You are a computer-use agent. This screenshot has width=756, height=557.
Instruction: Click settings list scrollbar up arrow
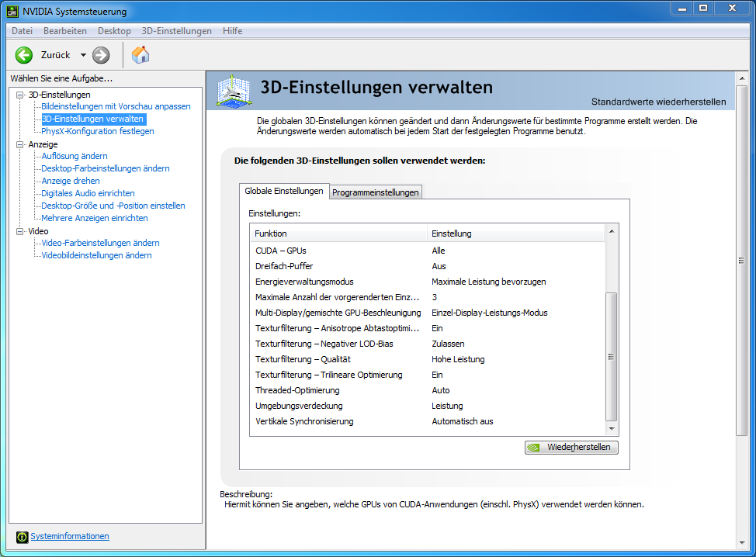612,231
